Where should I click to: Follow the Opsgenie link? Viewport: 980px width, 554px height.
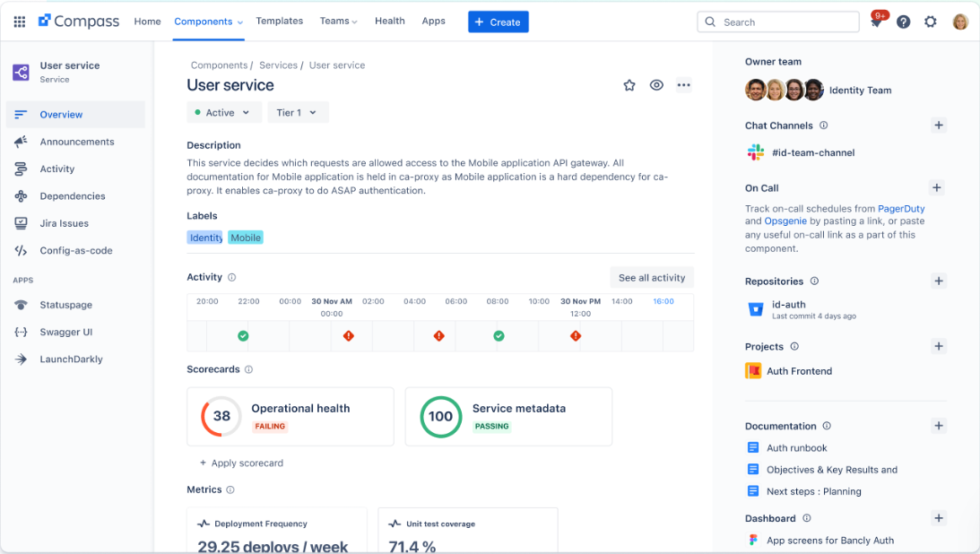coord(785,221)
